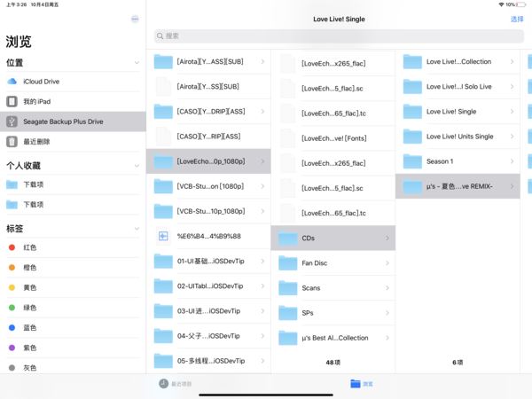Image resolution: width=532 pixels, height=399 pixels.
Task: Select [Airota][Y...SS][SUB] file
Action: (208, 87)
